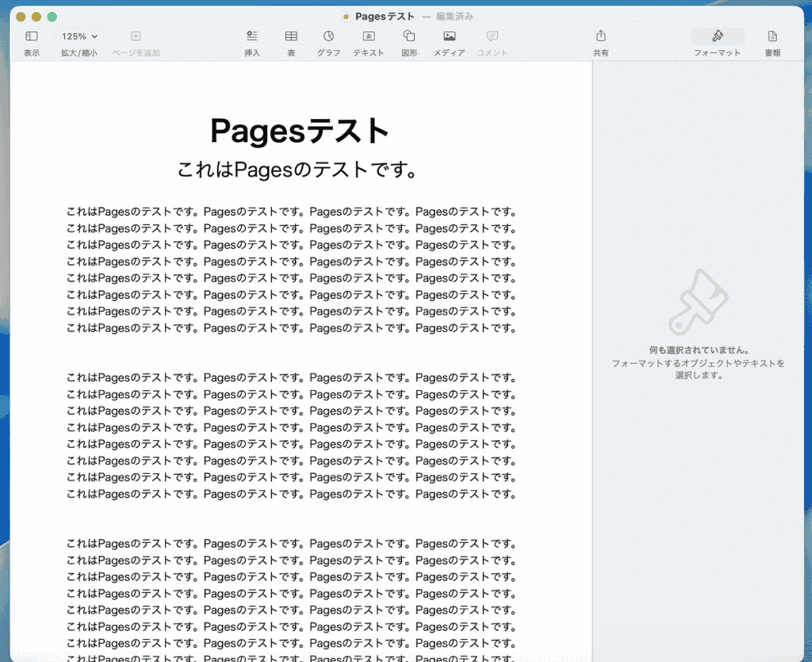
Task: Click the green full-screen window button
Action: (x=52, y=17)
